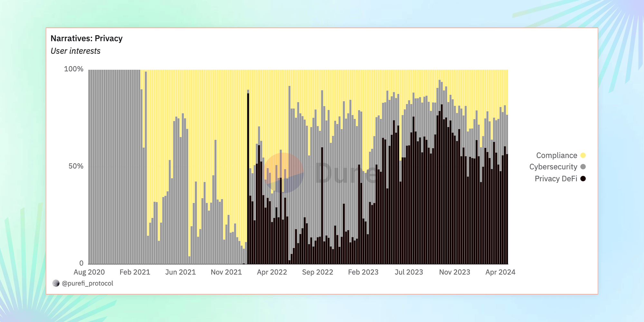Select the 'User interests' subtitle
This screenshot has width=644, height=322.
(76, 51)
